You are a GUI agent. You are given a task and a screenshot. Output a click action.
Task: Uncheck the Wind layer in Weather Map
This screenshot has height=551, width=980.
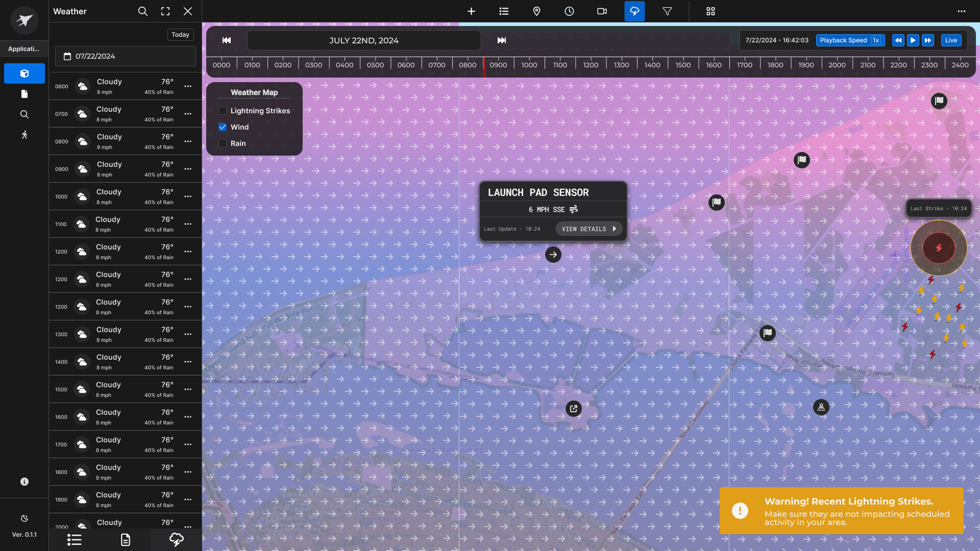click(222, 127)
